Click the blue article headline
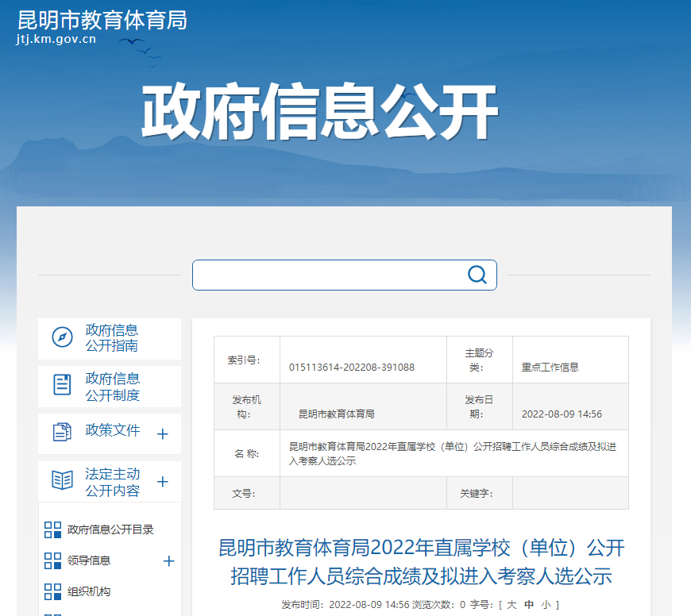 421,562
